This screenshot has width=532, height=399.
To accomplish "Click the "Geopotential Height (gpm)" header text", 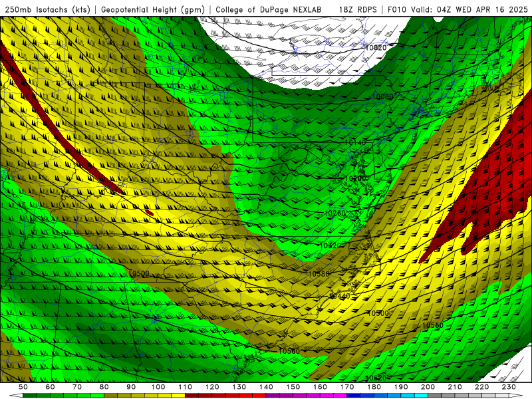I will pyautogui.click(x=153, y=9).
